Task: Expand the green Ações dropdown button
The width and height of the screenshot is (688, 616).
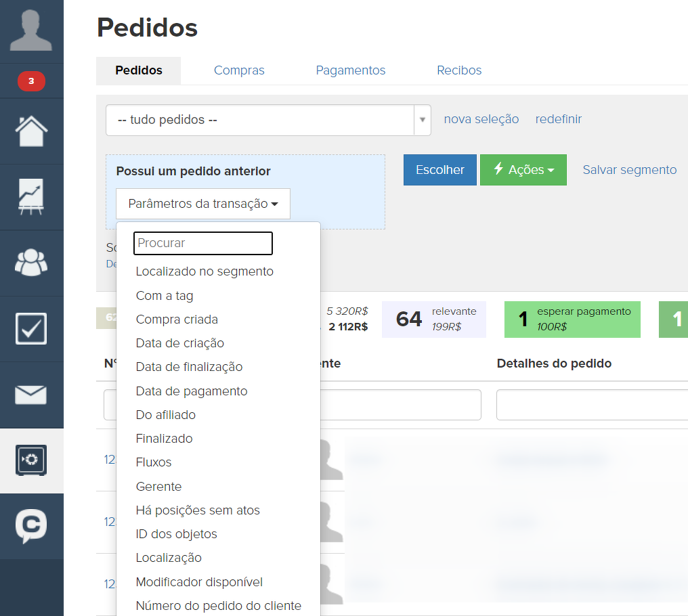Action: pos(523,170)
